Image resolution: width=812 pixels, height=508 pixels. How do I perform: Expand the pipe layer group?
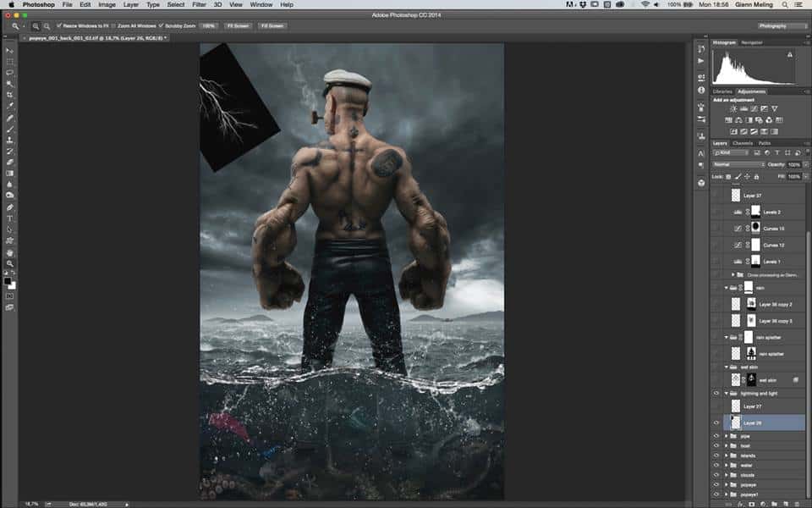pos(727,436)
